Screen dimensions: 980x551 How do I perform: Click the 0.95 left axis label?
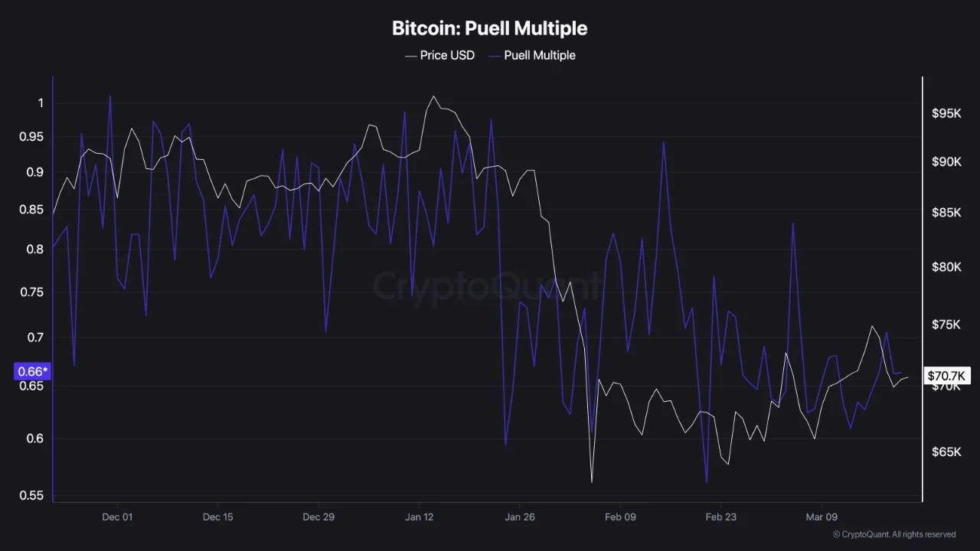34,137
